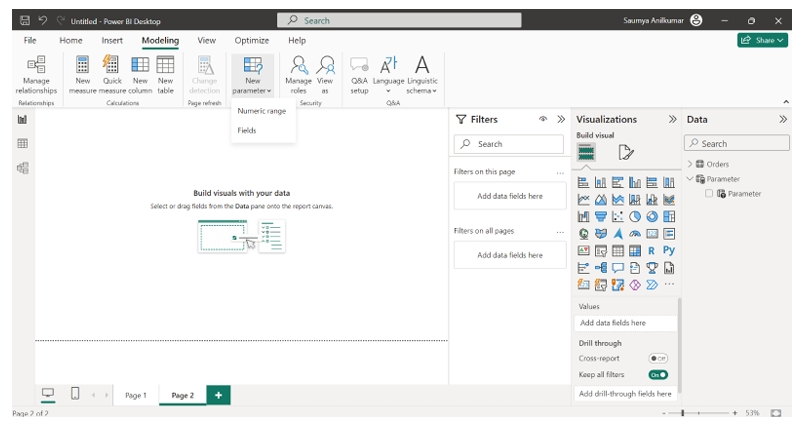
Task: Click the Manage relationships icon
Action: click(36, 65)
